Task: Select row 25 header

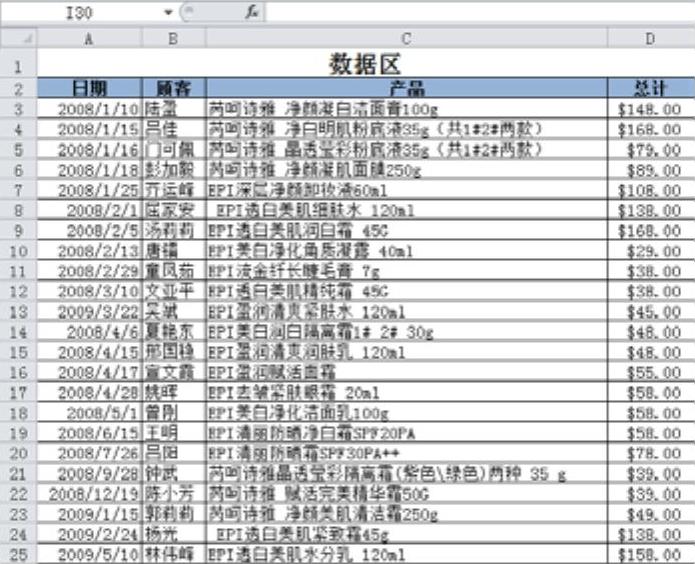Action: (19, 554)
